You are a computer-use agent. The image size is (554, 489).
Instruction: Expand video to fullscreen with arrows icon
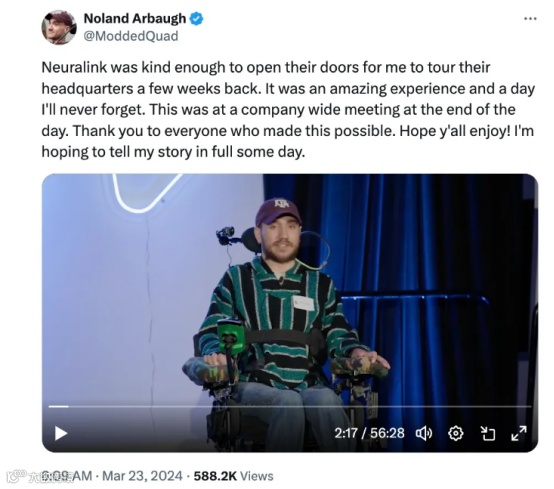pos(519,433)
